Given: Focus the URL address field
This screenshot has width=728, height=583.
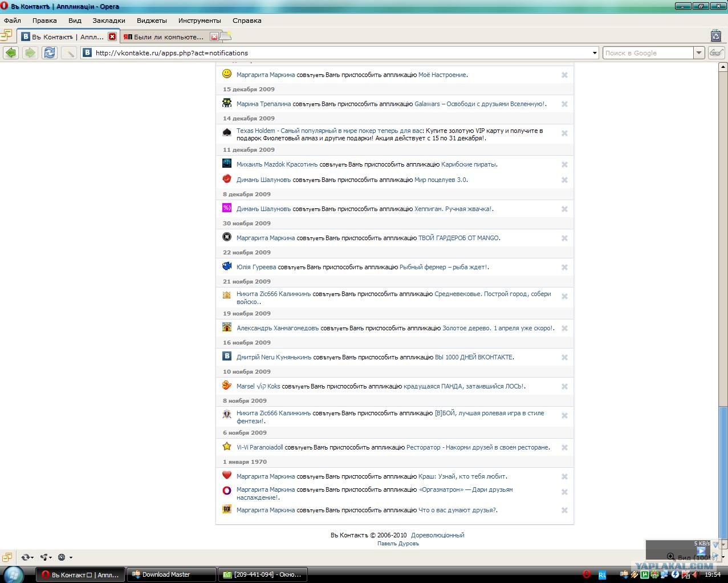Looking at the screenshot, I should [x=339, y=53].
